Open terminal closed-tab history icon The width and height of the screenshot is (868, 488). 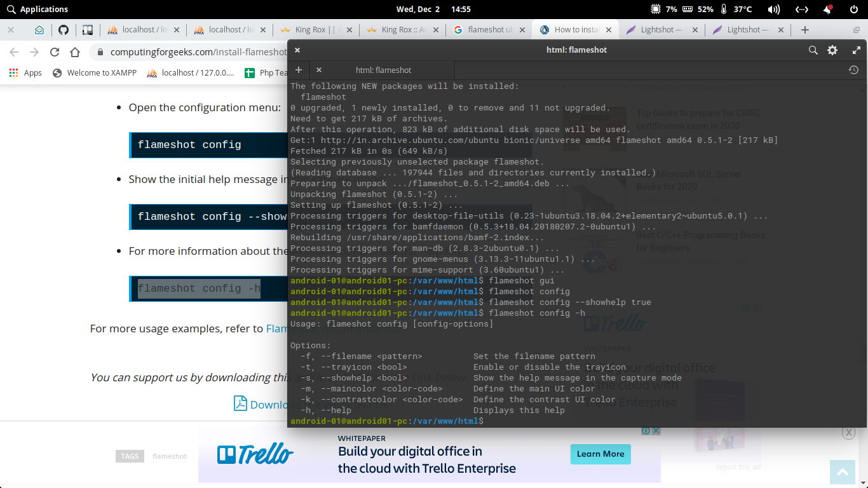pyautogui.click(x=853, y=70)
